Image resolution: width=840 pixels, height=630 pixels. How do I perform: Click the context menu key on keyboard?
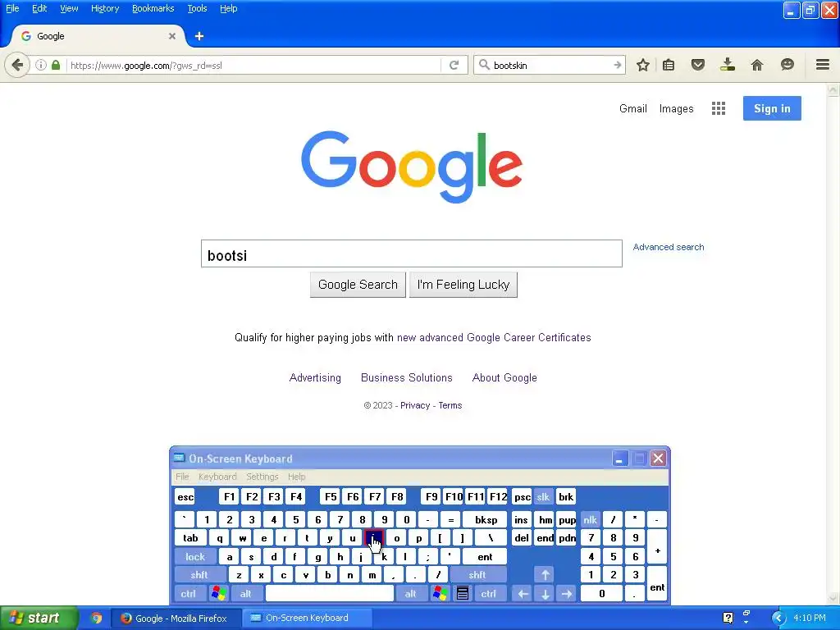tap(463, 594)
